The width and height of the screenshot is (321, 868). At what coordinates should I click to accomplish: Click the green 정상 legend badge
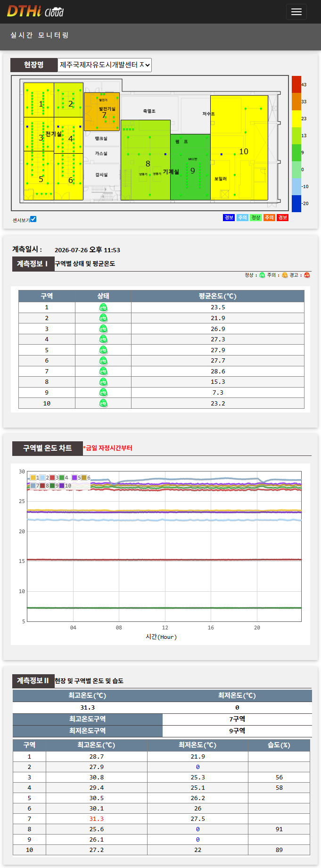(x=255, y=217)
